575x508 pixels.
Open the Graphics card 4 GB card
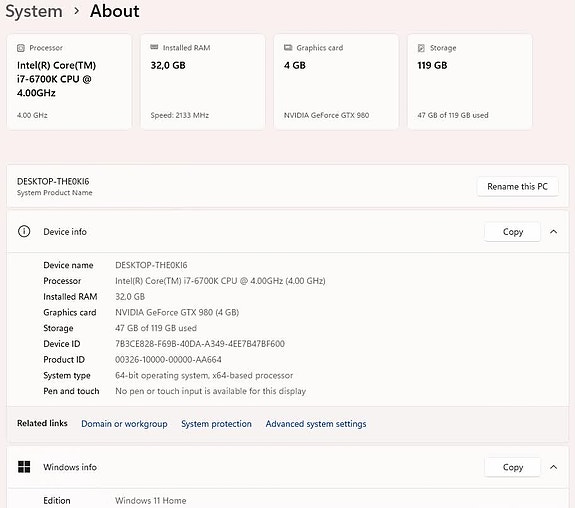[336, 82]
